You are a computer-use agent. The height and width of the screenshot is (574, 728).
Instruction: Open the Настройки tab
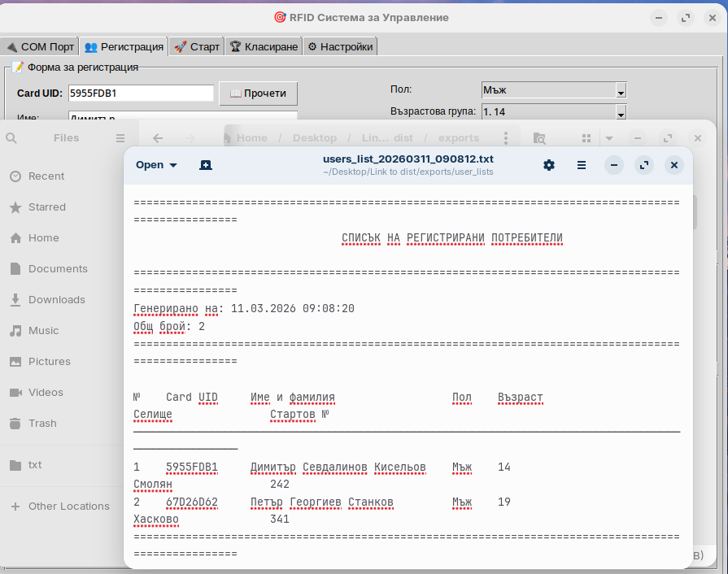pyautogui.click(x=340, y=46)
